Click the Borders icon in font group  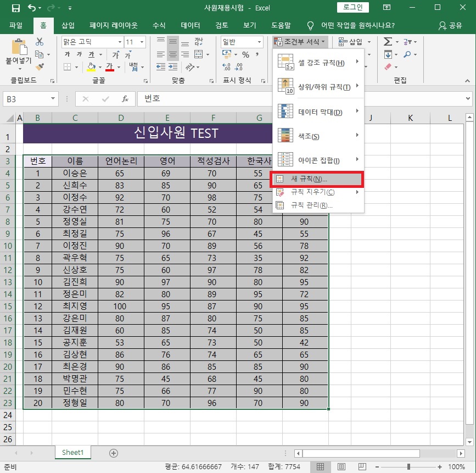click(68, 67)
